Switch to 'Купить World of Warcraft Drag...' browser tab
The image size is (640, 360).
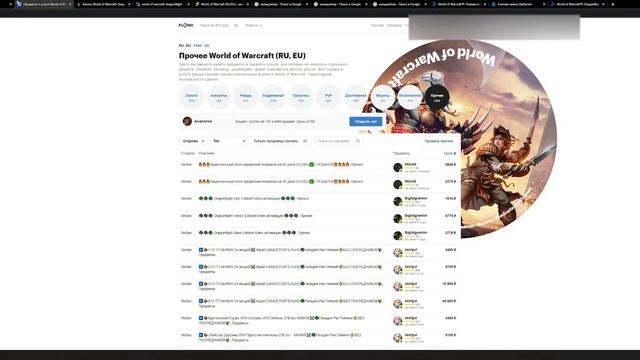click(x=104, y=4)
